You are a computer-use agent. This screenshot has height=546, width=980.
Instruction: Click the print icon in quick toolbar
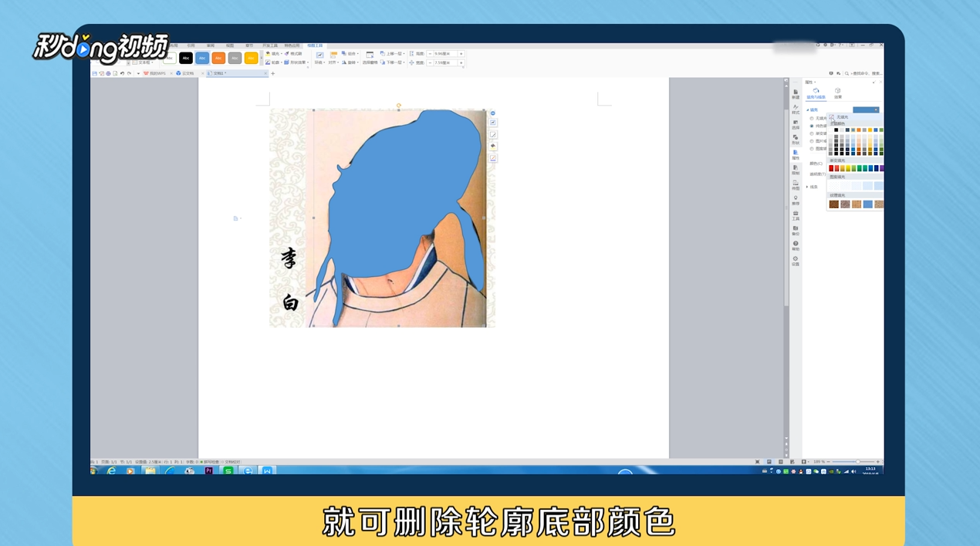pyautogui.click(x=108, y=73)
